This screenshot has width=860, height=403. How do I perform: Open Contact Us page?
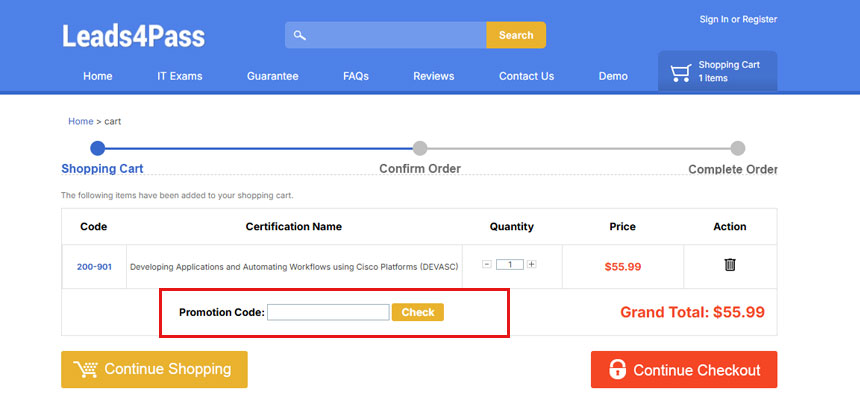(x=527, y=76)
